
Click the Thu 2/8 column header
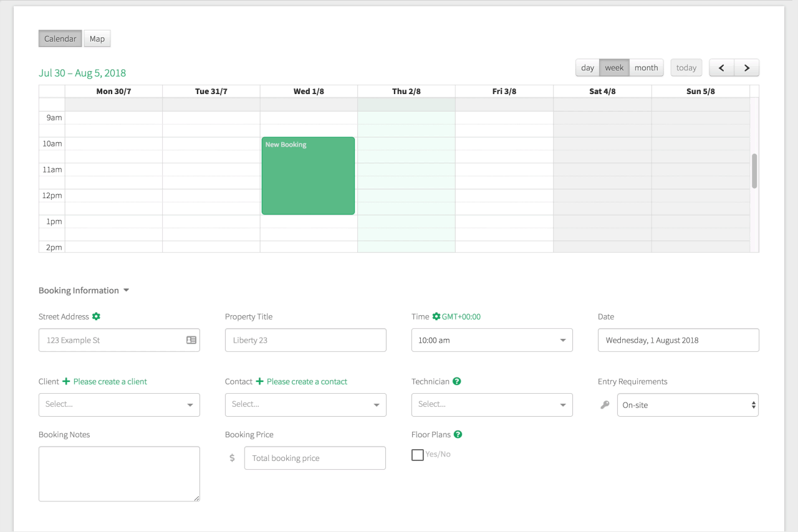(x=406, y=92)
